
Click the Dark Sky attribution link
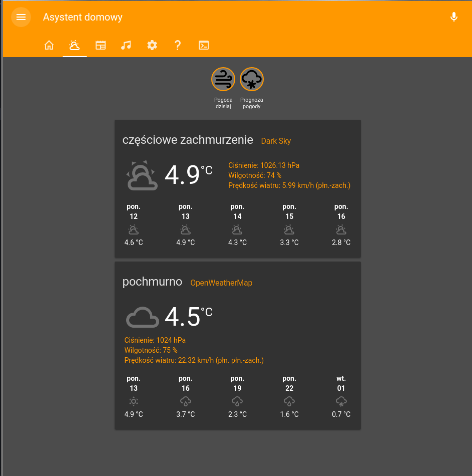coord(276,141)
